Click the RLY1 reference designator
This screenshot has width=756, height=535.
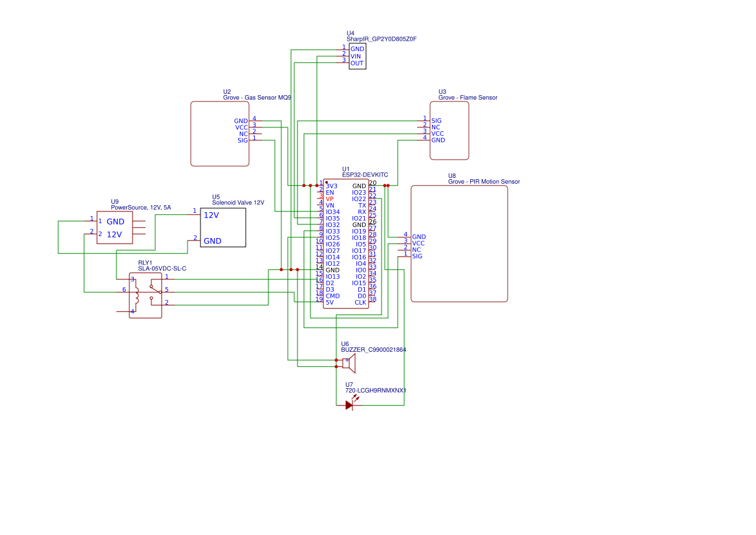coord(145,263)
